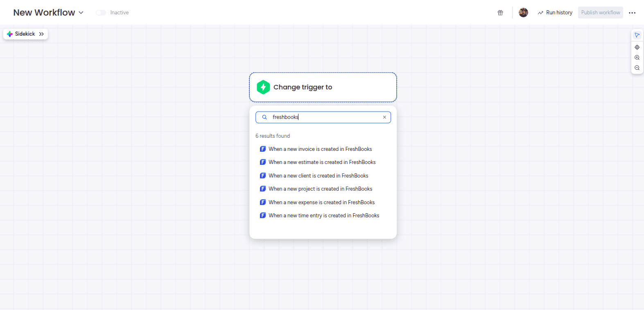Screen dimensions: 644x310
Task: Click the center canvas target icon
Action: (637, 47)
